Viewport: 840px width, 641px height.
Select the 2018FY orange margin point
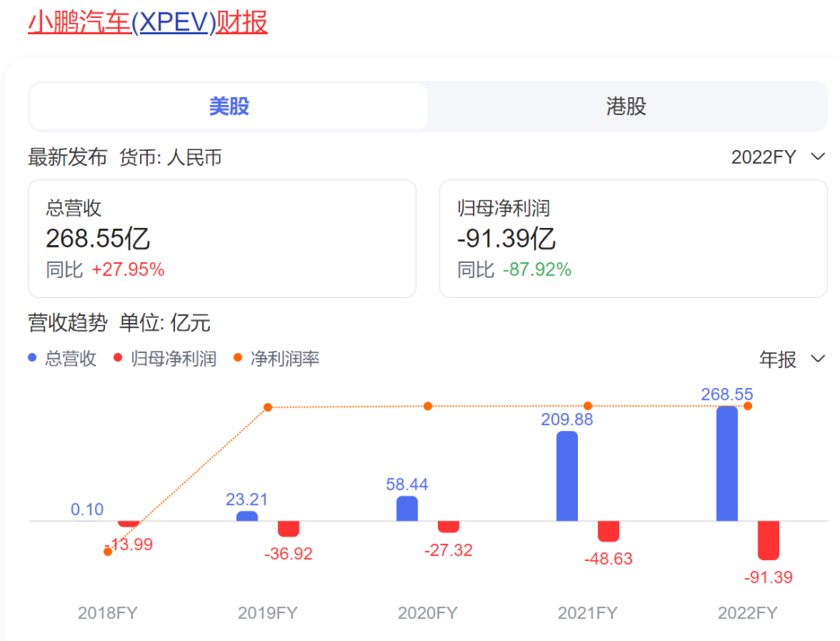(108, 552)
